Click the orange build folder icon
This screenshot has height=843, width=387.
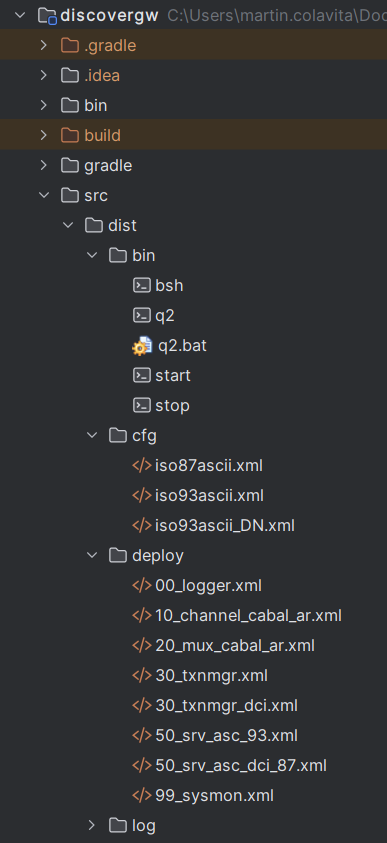point(70,135)
